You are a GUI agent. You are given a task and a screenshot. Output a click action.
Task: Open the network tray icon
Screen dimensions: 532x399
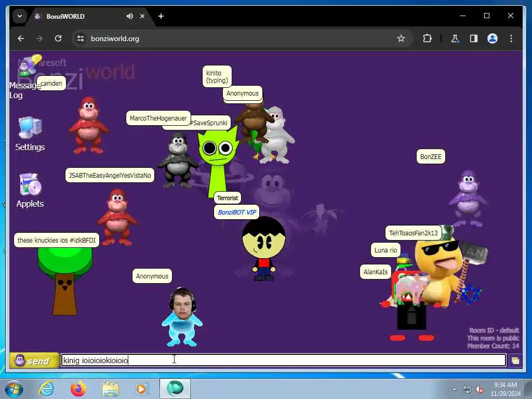(467, 390)
